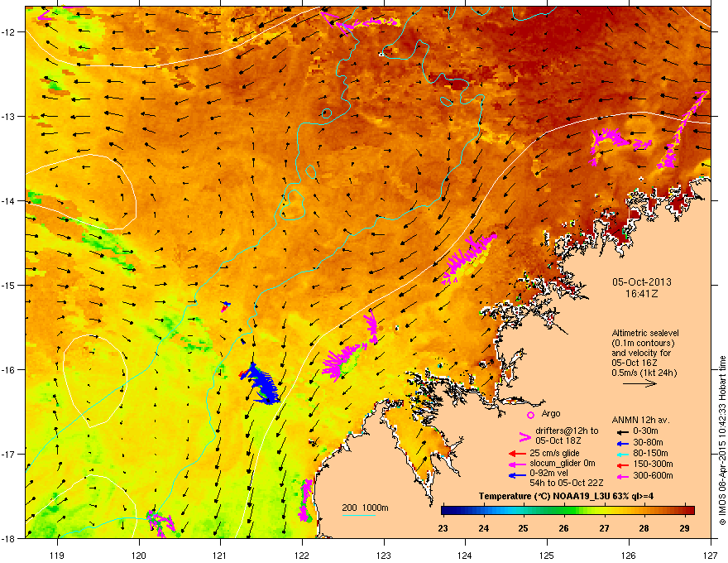This screenshot has height=563, width=728.
Task: Click the 0.5m/s (1kt 24h) label
Action: click(644, 373)
